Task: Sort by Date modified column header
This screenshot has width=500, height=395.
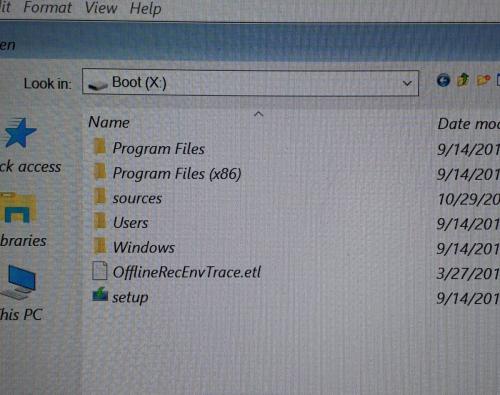Action: pyautogui.click(x=468, y=124)
